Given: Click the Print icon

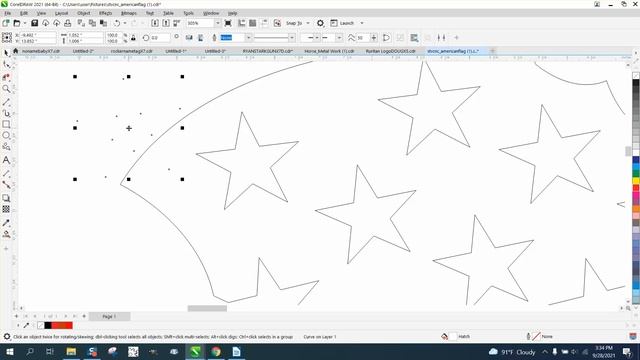Looking at the screenshot, I should point(68,23).
